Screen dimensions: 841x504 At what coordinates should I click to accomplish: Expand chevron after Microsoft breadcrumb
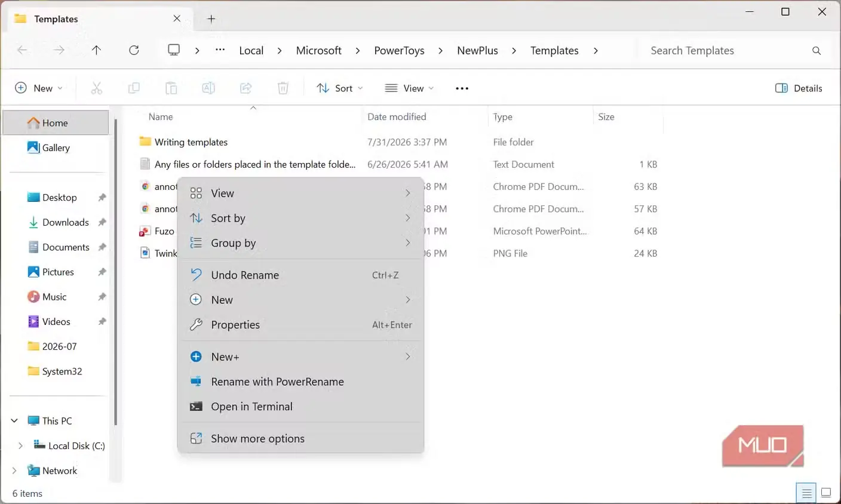pyautogui.click(x=358, y=51)
